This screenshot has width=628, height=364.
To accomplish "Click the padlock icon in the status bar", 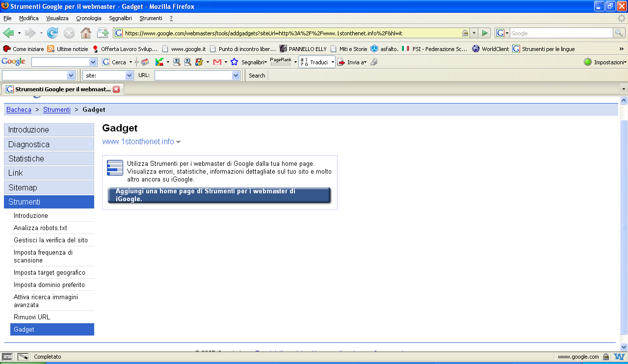I will tap(606, 357).
